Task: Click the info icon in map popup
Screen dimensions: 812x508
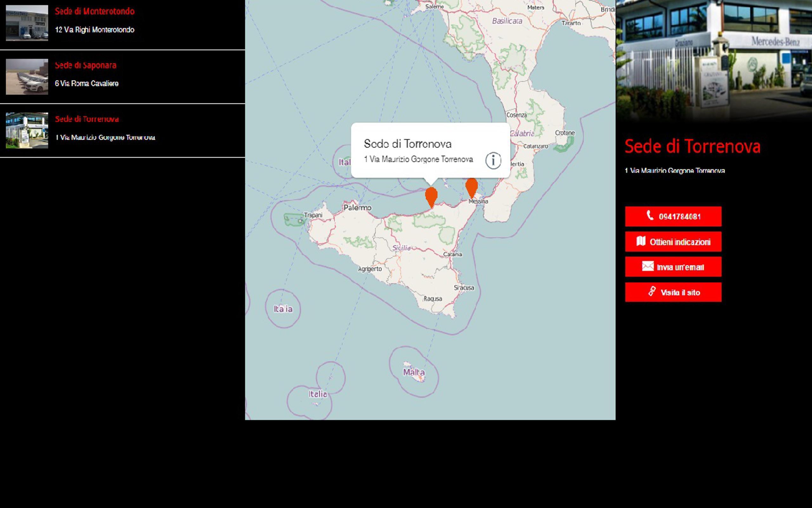Action: click(493, 161)
